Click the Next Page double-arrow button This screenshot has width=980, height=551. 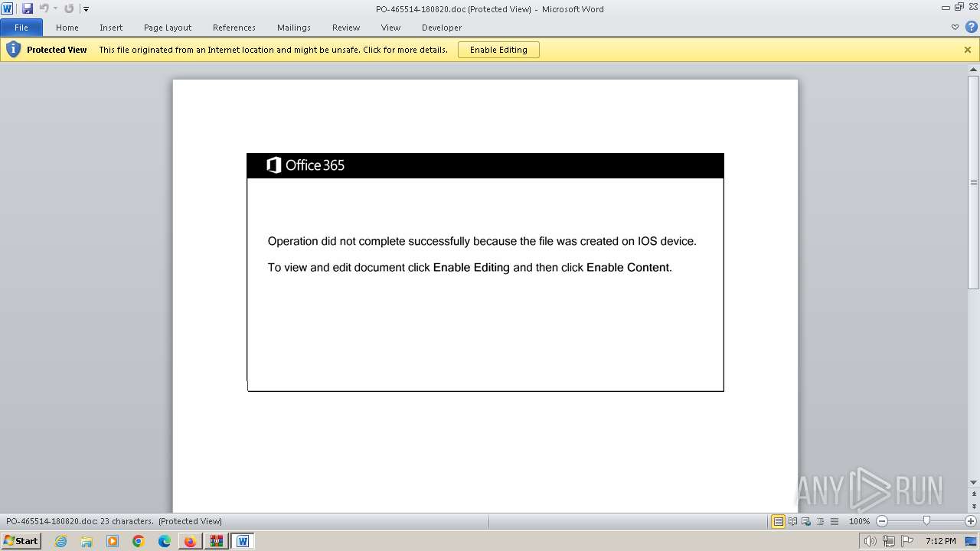(x=974, y=507)
